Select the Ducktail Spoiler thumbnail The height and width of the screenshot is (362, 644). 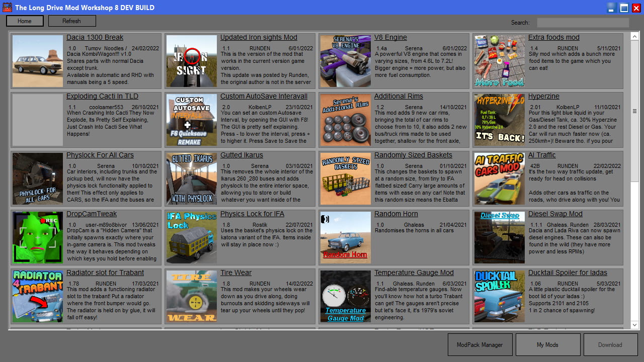point(500,296)
